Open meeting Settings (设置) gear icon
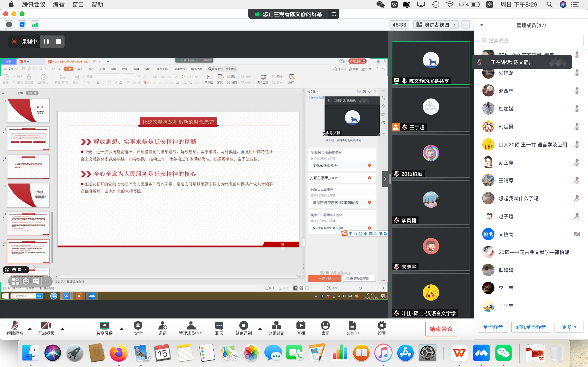The height and width of the screenshot is (367, 588). [x=381, y=325]
